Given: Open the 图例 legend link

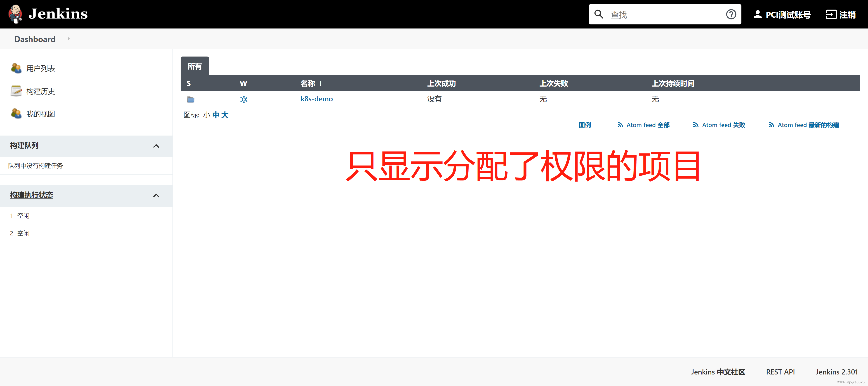Looking at the screenshot, I should [585, 125].
